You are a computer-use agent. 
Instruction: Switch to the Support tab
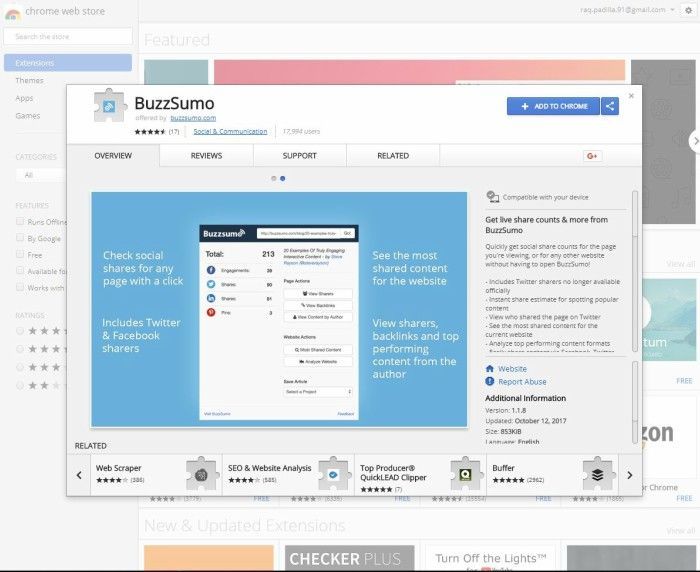click(300, 156)
